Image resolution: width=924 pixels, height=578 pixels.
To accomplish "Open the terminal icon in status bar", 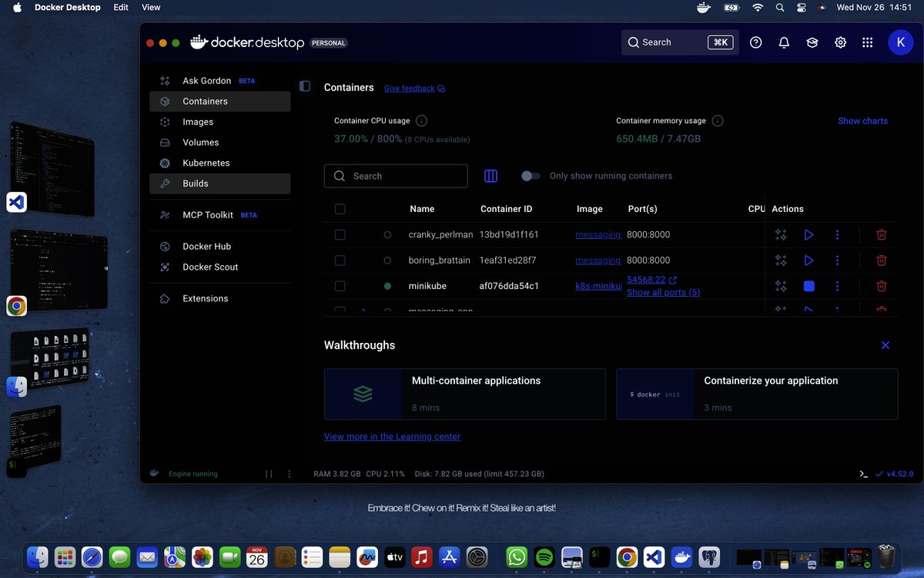I will pos(864,474).
